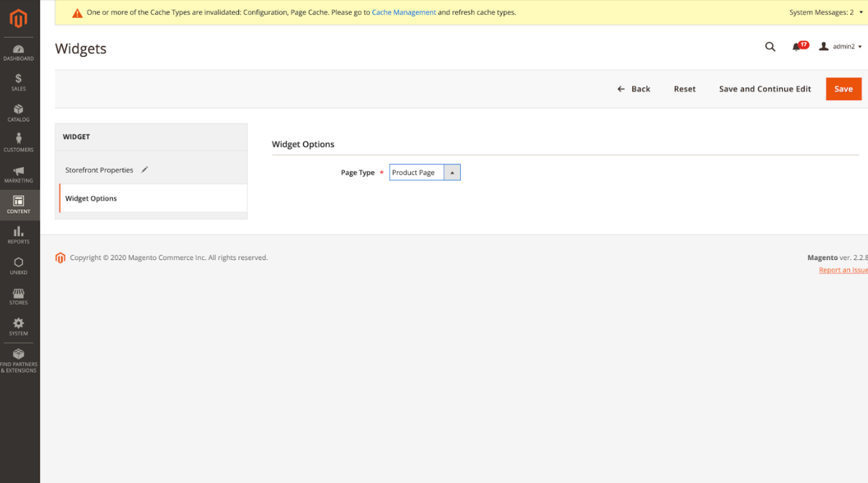Viewport: 868px width, 483px height.
Task: Click the Magento ver. 2.2.8 text
Action: (x=837, y=258)
